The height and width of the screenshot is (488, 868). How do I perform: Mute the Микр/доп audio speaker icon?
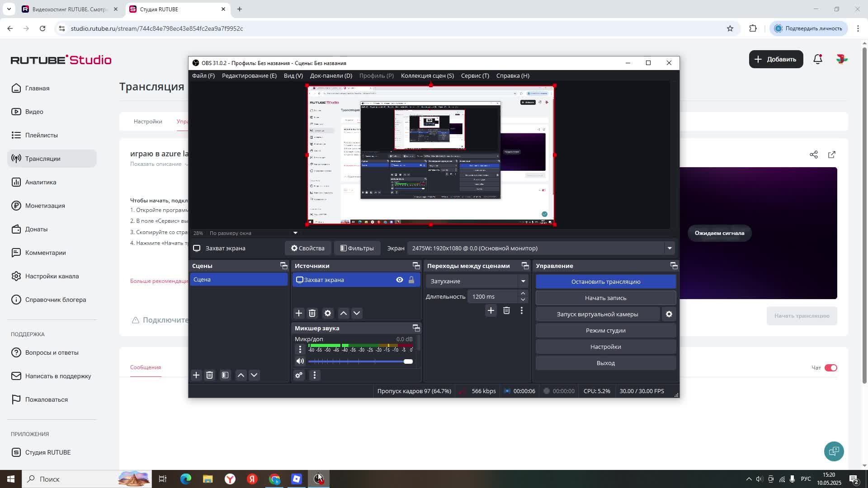point(300,361)
